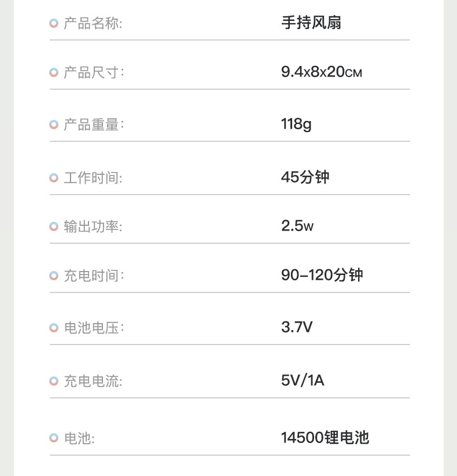
Task: Click the bullet icon beside 充电电流
Action: 54,381
